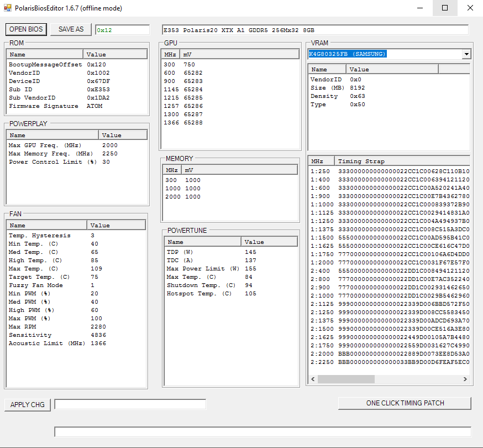The width and height of the screenshot is (483, 448).
Task: Open the VRAM memory type dropdown
Action: tap(466, 54)
